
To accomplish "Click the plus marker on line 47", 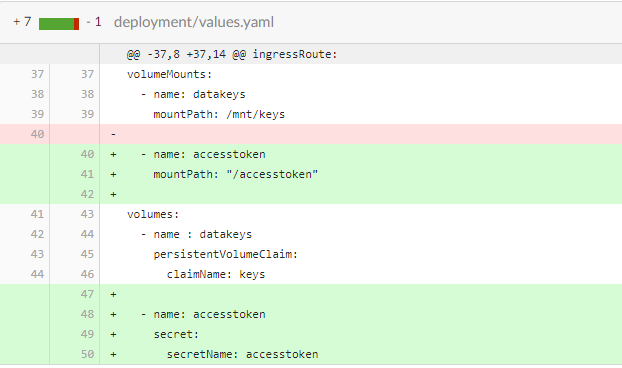I will click(113, 294).
